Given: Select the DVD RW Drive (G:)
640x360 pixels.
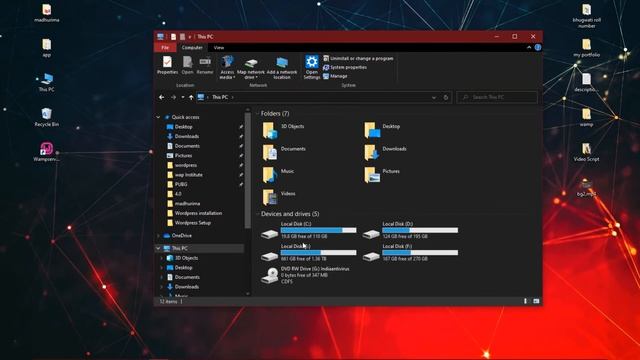Looking at the screenshot, I should coord(305,276).
